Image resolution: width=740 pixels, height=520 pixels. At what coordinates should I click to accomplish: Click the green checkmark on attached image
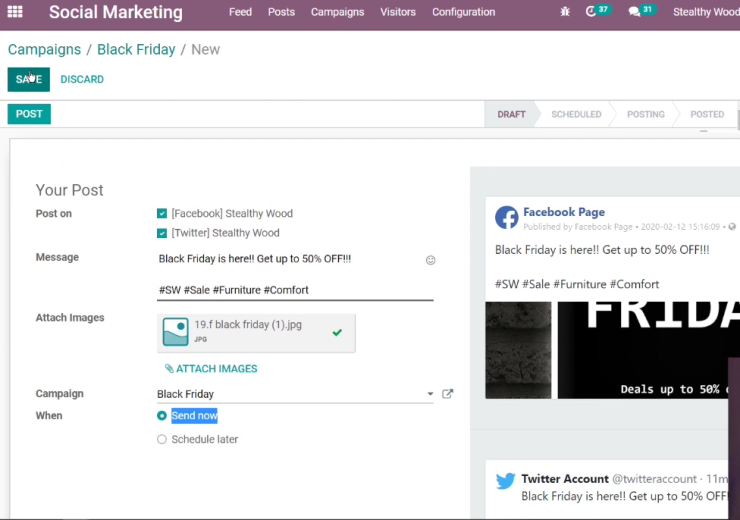tap(337, 333)
